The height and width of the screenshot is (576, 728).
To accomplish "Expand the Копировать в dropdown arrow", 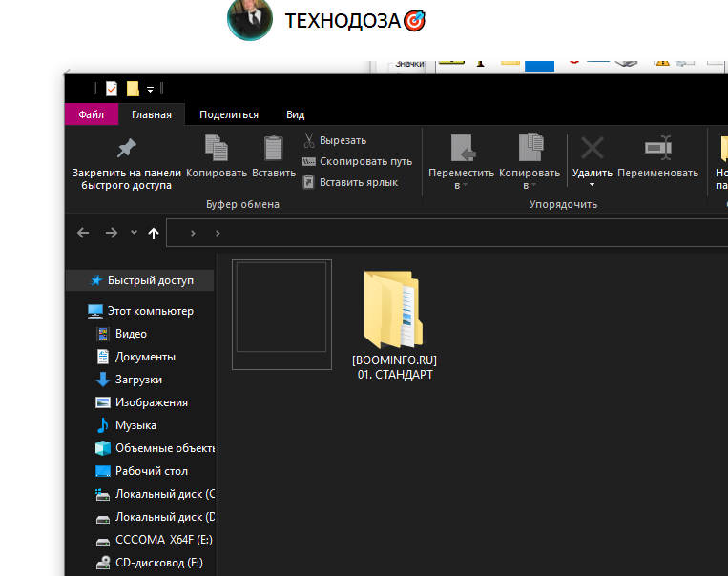I will [534, 186].
